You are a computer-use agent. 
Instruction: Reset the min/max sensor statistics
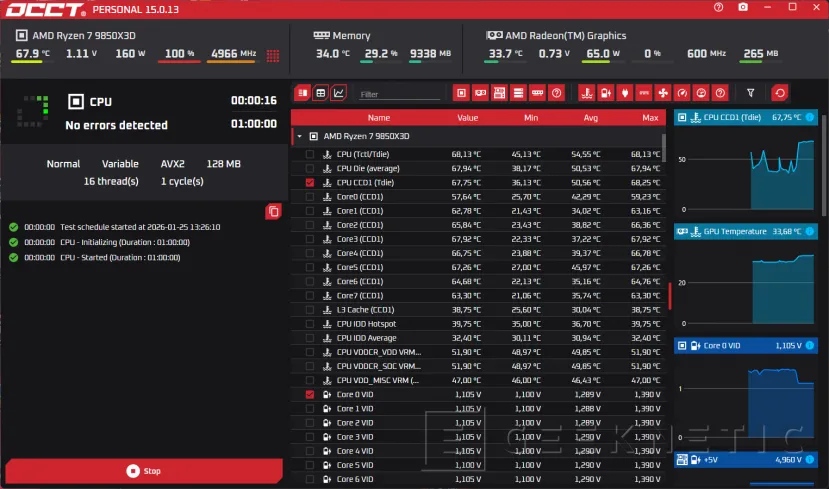[780, 93]
